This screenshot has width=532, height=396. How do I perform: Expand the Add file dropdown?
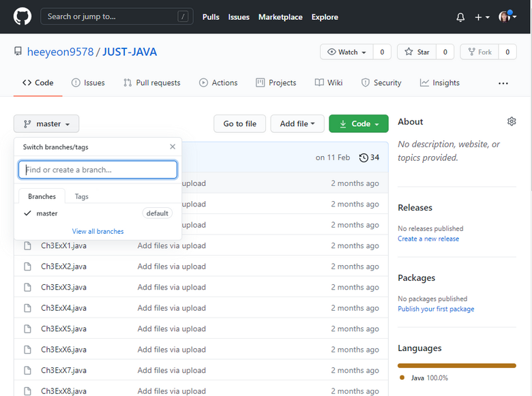point(297,124)
